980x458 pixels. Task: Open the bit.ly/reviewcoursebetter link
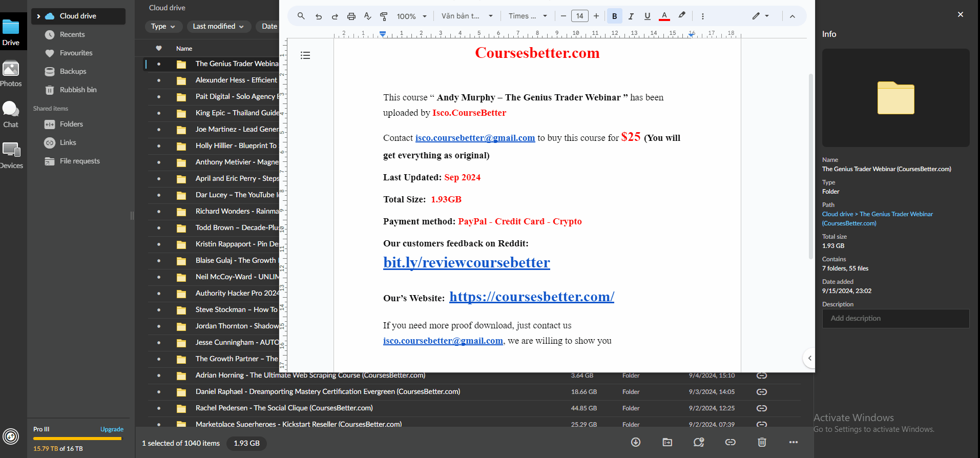coord(466,263)
